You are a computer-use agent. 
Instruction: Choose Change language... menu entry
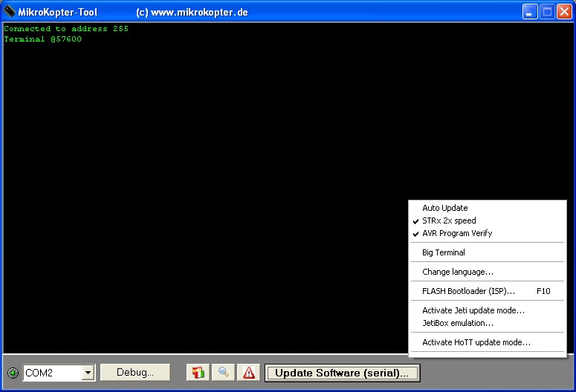click(457, 272)
